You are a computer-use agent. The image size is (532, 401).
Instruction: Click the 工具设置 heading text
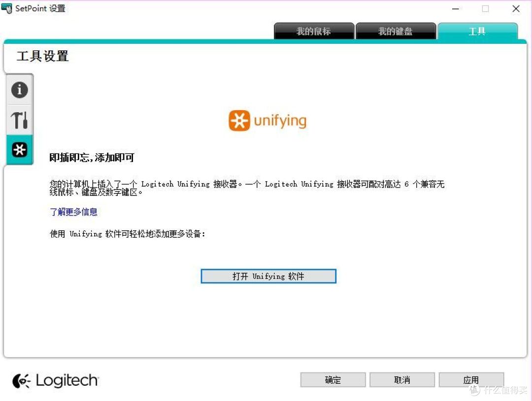(43, 56)
